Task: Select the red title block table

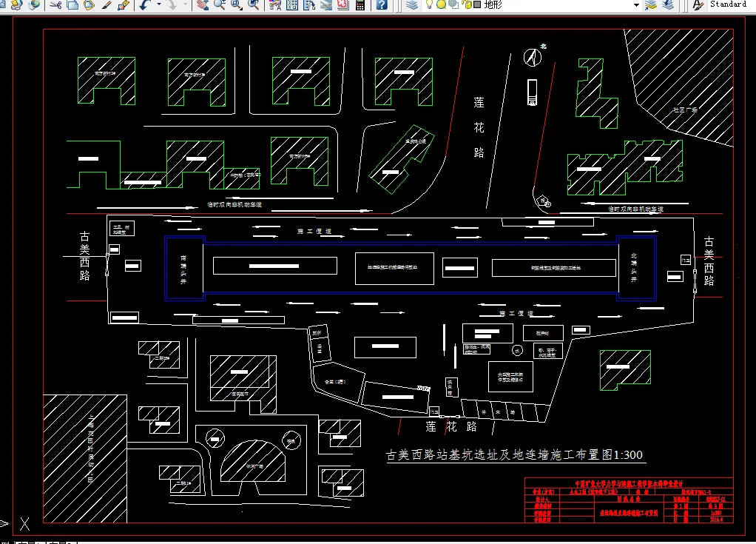Action: [x=629, y=500]
